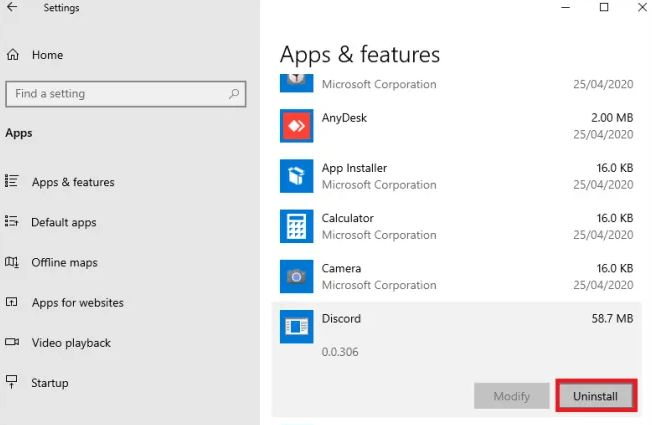This screenshot has height=425, width=652.
Task: Click the Camera app icon
Action: 296,277
